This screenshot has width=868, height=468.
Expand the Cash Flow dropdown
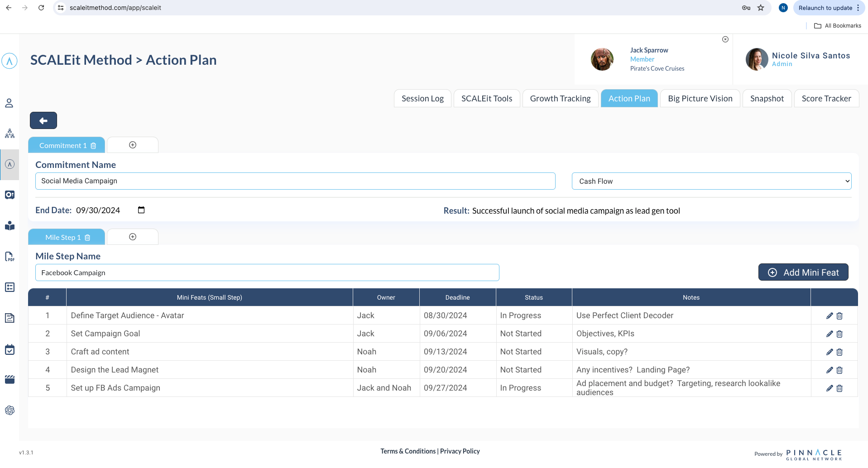point(711,181)
